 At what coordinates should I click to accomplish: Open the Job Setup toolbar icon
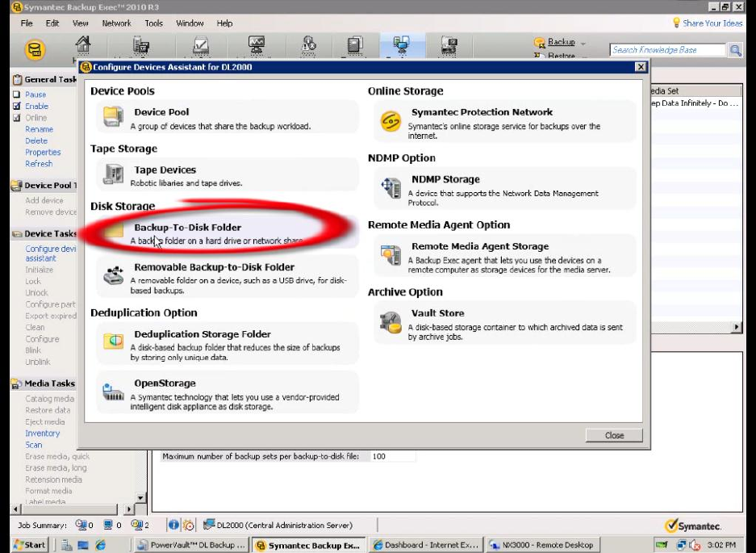201,45
